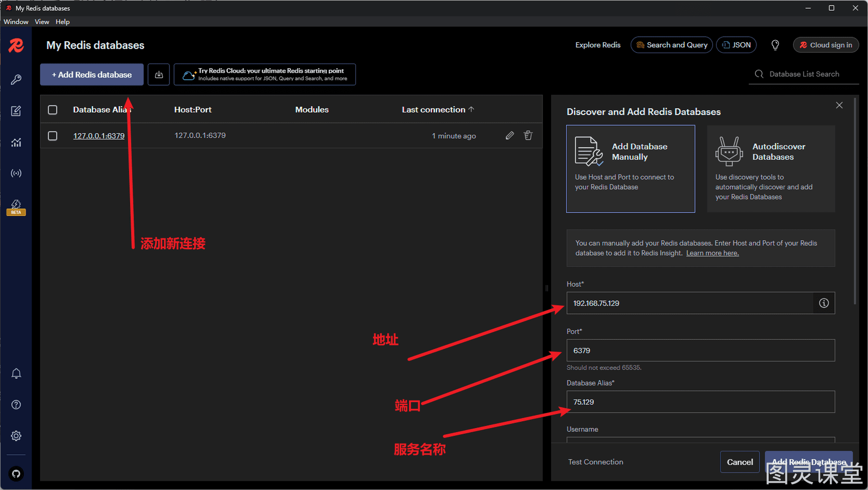Click the add-database panel vertical scrollbar

pos(856,201)
